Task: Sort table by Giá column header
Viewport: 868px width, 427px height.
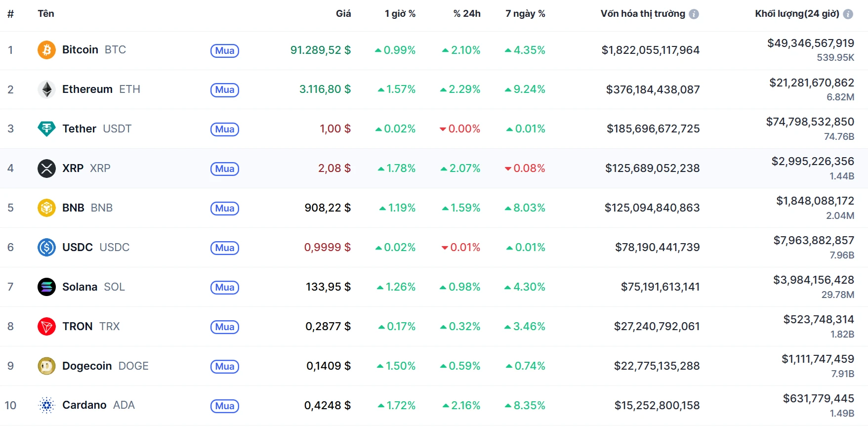Action: (x=343, y=14)
